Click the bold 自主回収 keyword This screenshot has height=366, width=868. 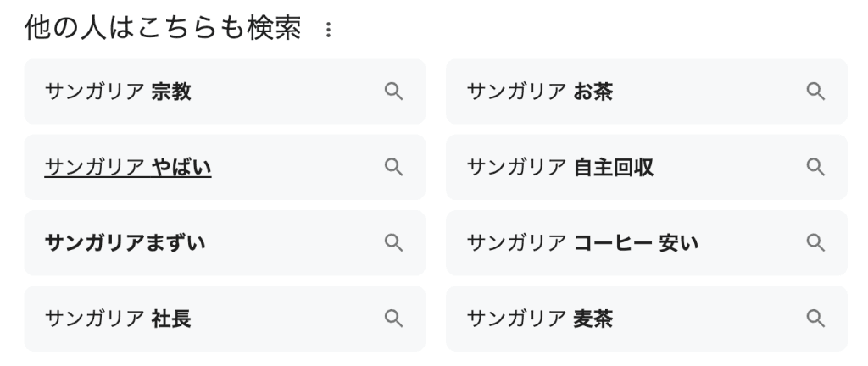click(614, 168)
